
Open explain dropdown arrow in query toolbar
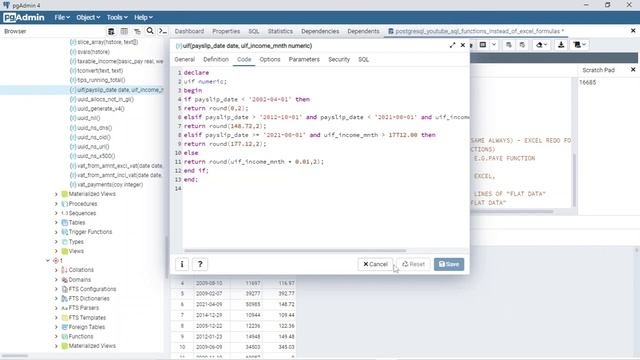[494, 45]
